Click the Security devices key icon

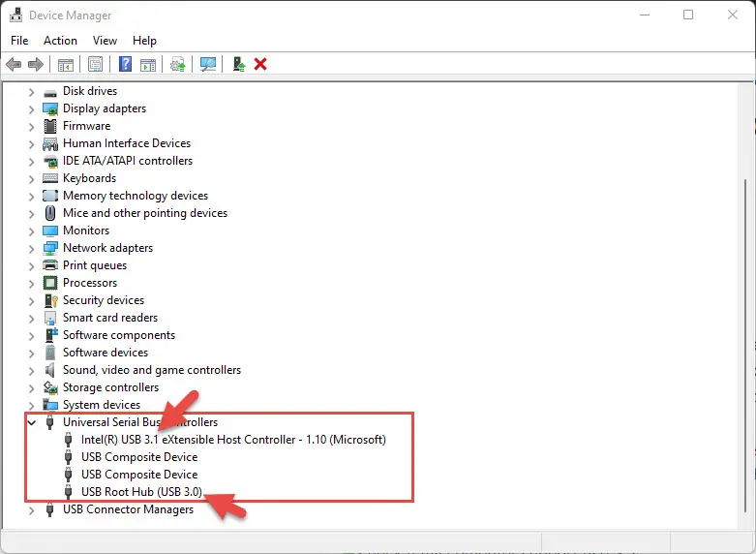coord(50,300)
